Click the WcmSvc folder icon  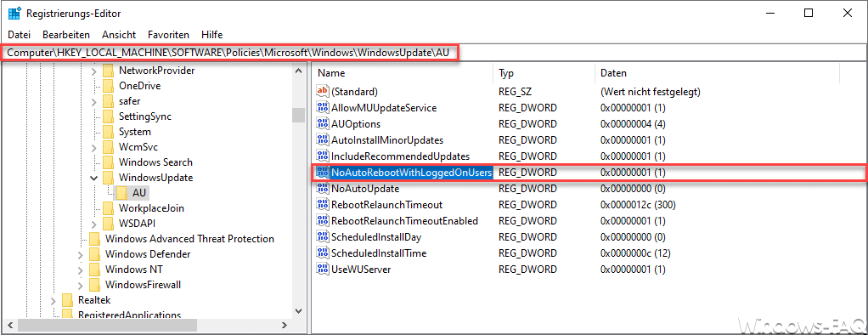tap(109, 147)
